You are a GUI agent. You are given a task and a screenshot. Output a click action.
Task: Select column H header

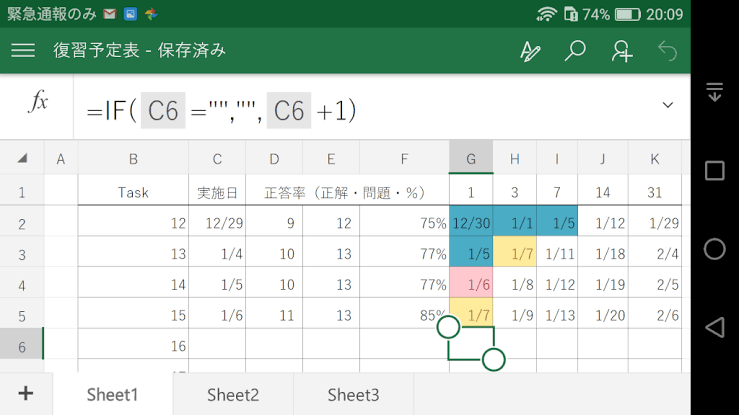(515, 159)
